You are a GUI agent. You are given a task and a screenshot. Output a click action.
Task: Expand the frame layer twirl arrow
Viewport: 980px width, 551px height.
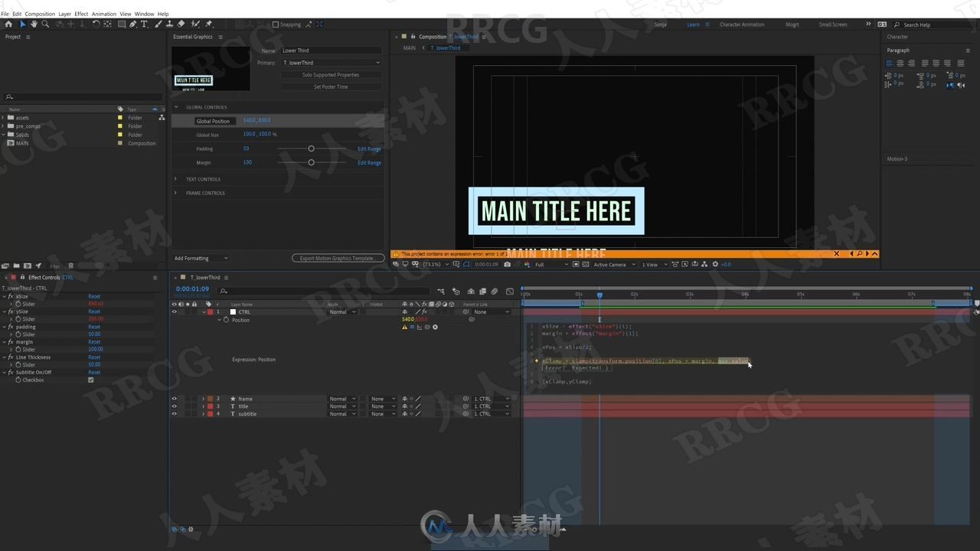click(x=203, y=399)
